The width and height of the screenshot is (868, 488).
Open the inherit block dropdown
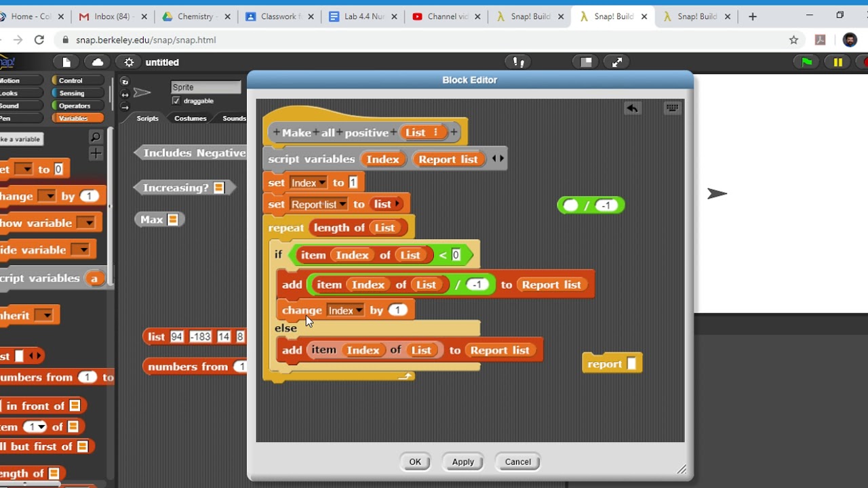[x=43, y=315]
